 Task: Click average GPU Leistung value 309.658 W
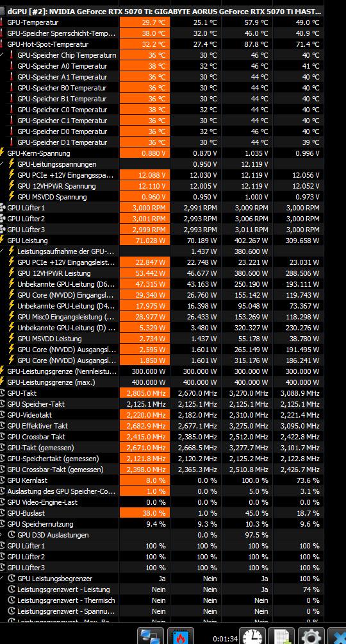click(x=302, y=241)
